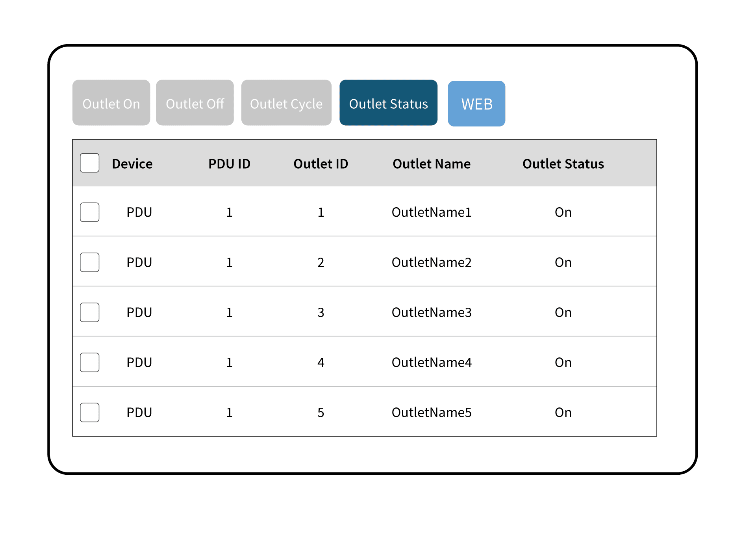Click the OutletName3 name cell
Image resolution: width=756 pixels, height=537 pixels.
point(432,312)
